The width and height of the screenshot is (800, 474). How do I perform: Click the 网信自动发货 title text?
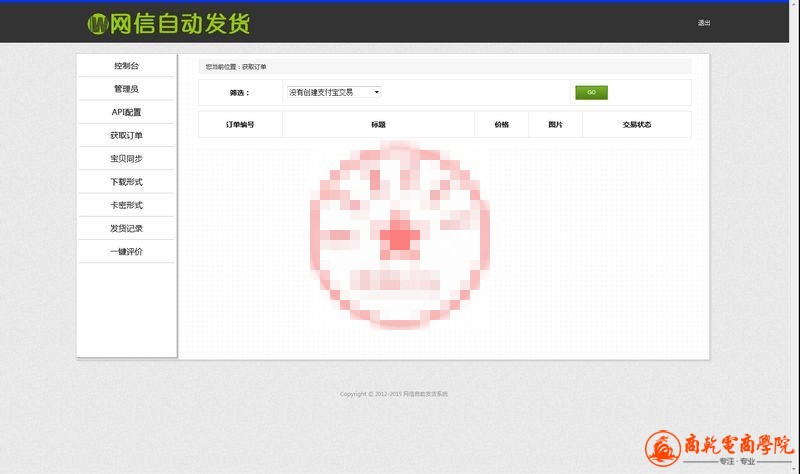click(180, 24)
